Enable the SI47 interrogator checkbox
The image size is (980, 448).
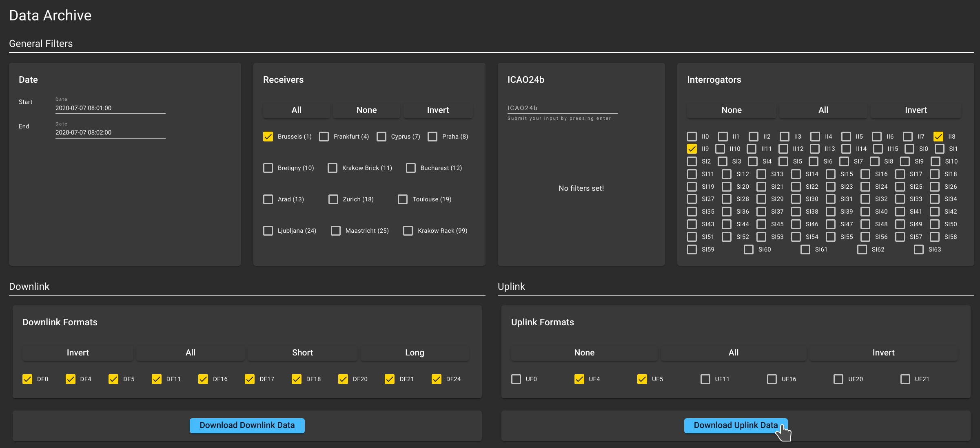coord(831,224)
